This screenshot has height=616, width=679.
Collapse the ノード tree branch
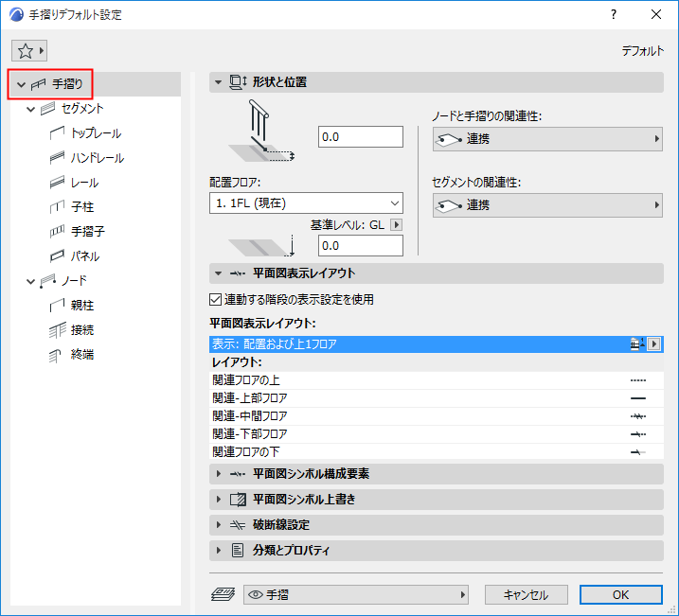(x=30, y=282)
